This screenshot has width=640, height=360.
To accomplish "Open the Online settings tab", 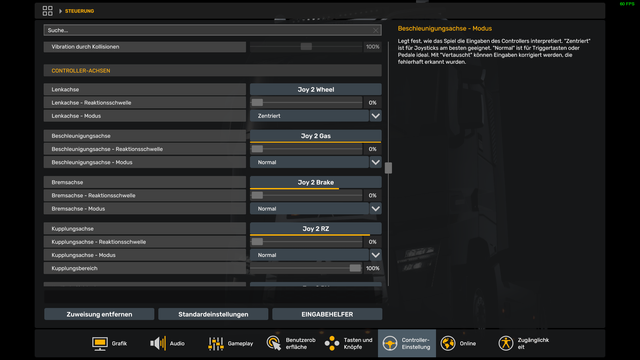I will click(x=458, y=343).
